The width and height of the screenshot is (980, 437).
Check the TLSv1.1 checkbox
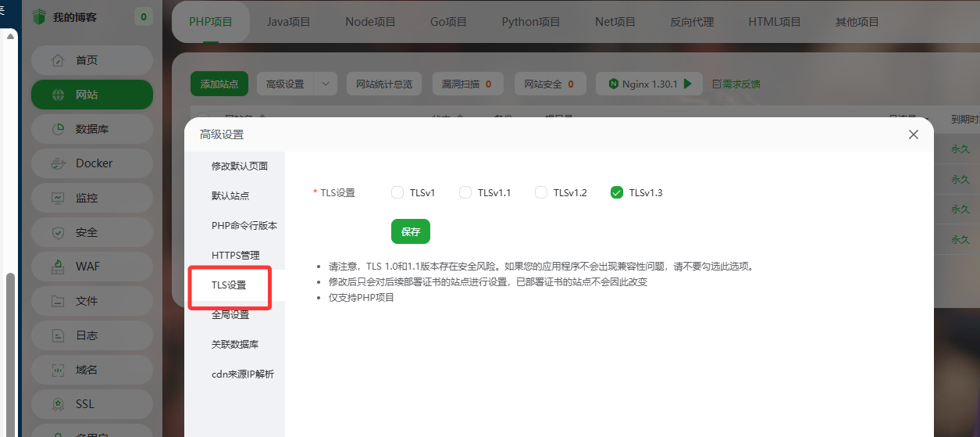coord(465,192)
